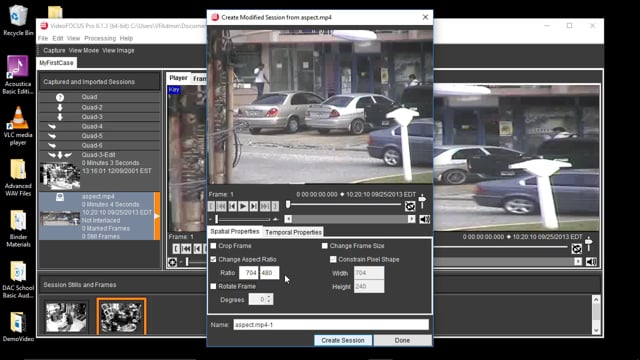This screenshot has height=360, width=640.
Task: Check the Change Frame Size option
Action: (x=325, y=246)
